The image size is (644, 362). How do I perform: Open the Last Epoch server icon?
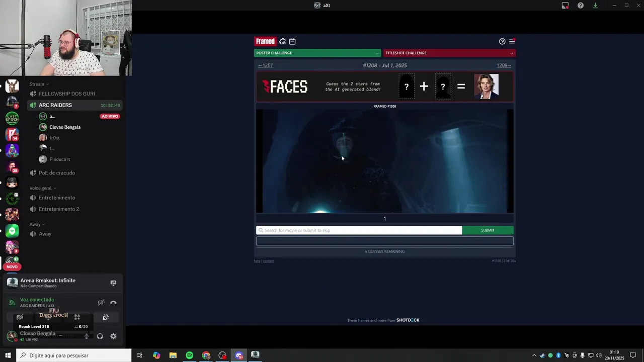12,118
